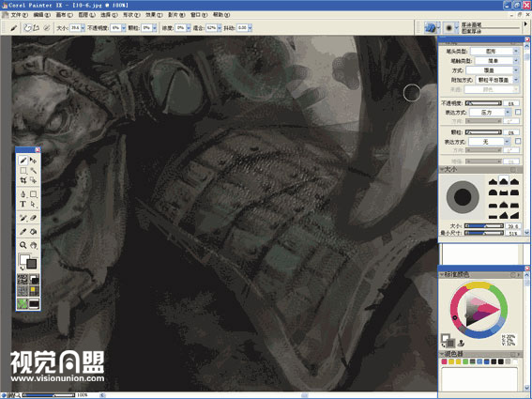The image size is (532, 399).
Task: Select the Crop tool
Action: [23, 180]
